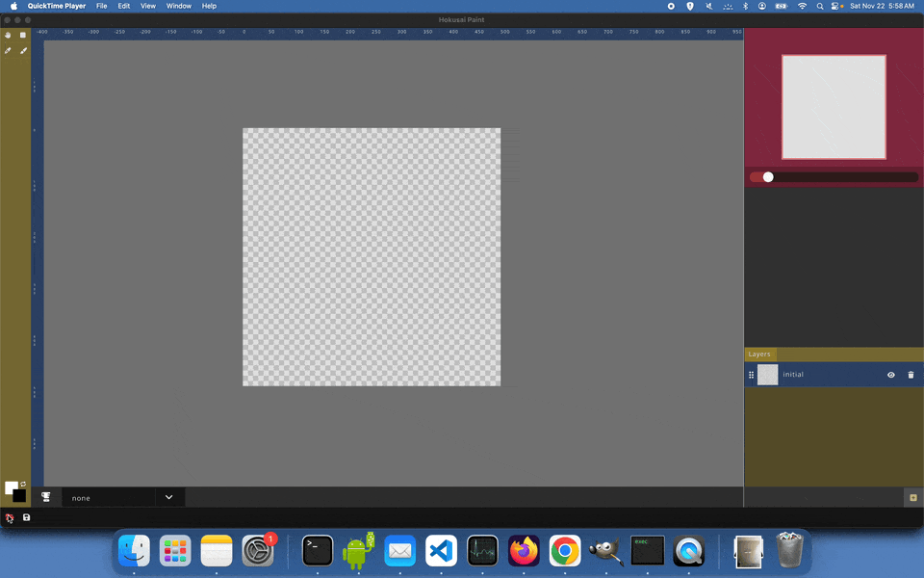Image resolution: width=924 pixels, height=578 pixels.
Task: Open the Edit menu
Action: (x=123, y=6)
